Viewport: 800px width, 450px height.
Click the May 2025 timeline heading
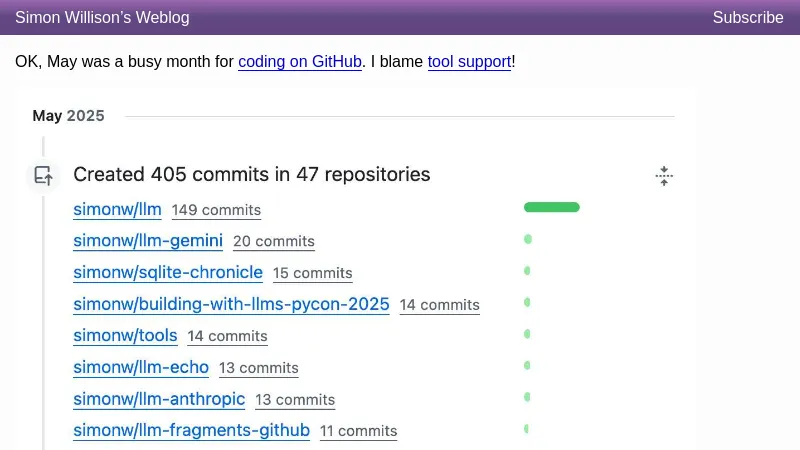click(x=68, y=115)
